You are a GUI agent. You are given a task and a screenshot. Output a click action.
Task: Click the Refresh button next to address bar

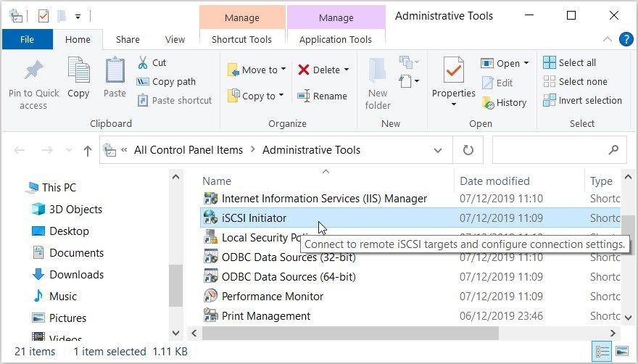point(468,150)
